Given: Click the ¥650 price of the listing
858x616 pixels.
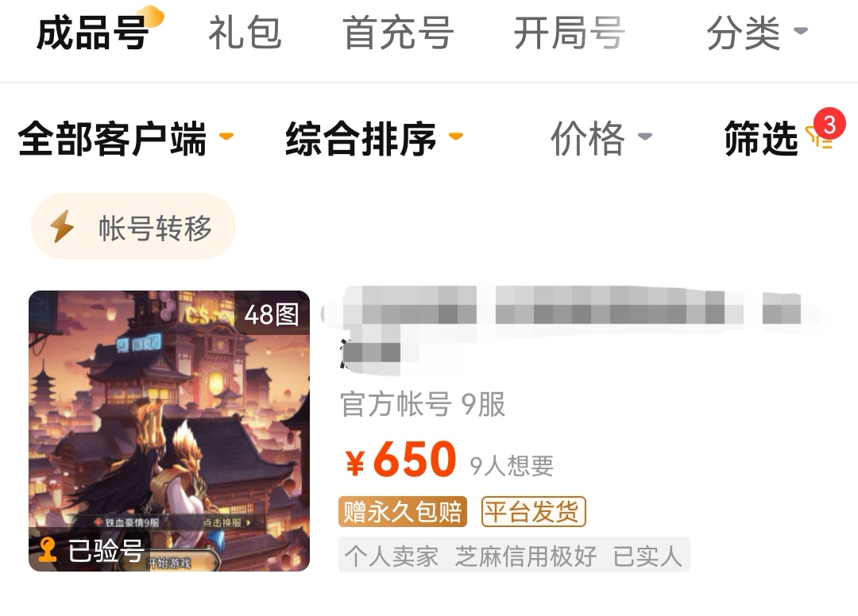Looking at the screenshot, I should tap(400, 460).
